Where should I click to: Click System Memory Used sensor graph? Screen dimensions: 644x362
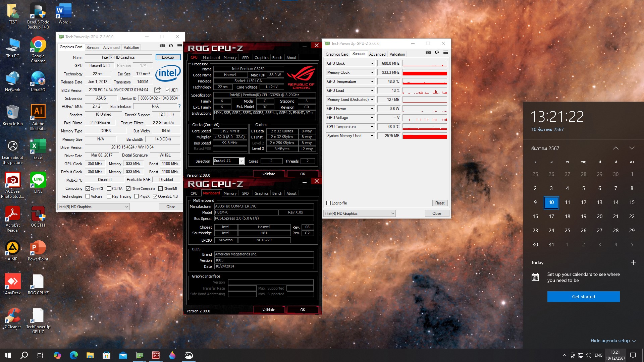[425, 136]
